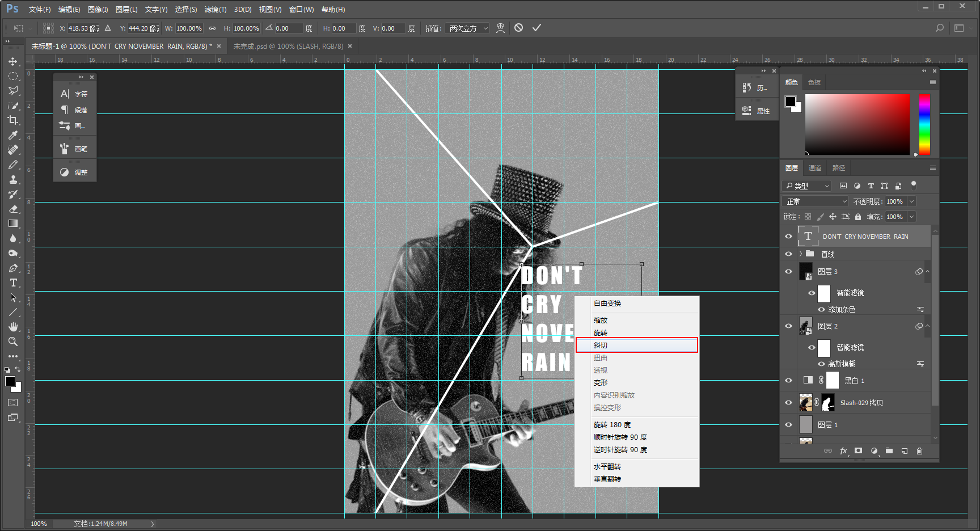
Task: Select the Horizontal Type tool
Action: coord(13,283)
